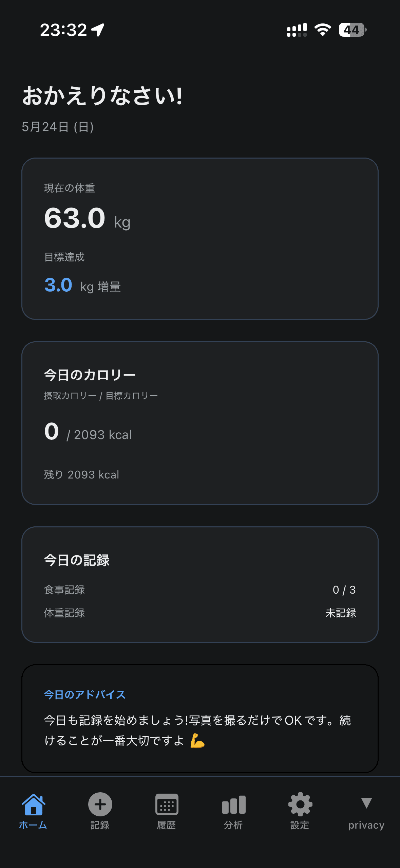This screenshot has width=400, height=868.
Task: Tap the location arrow beside the clock
Action: [x=98, y=30]
